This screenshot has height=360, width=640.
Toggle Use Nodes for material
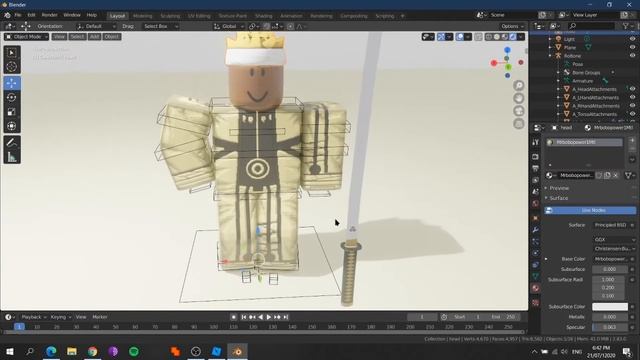[x=590, y=210]
